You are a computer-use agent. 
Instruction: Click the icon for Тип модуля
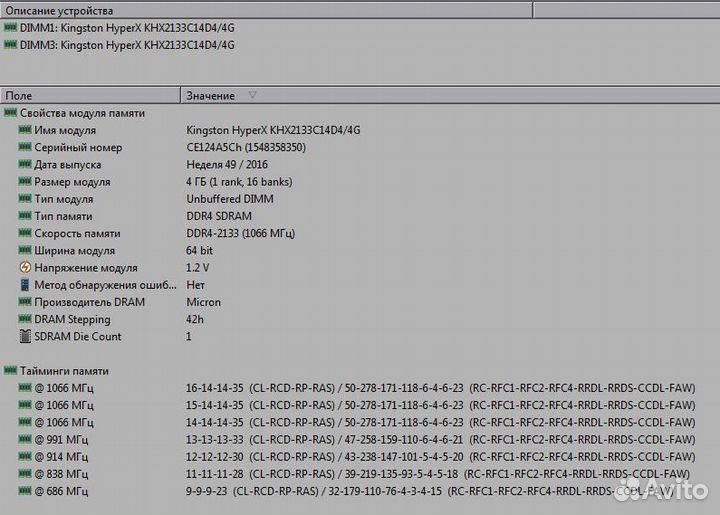(25, 198)
